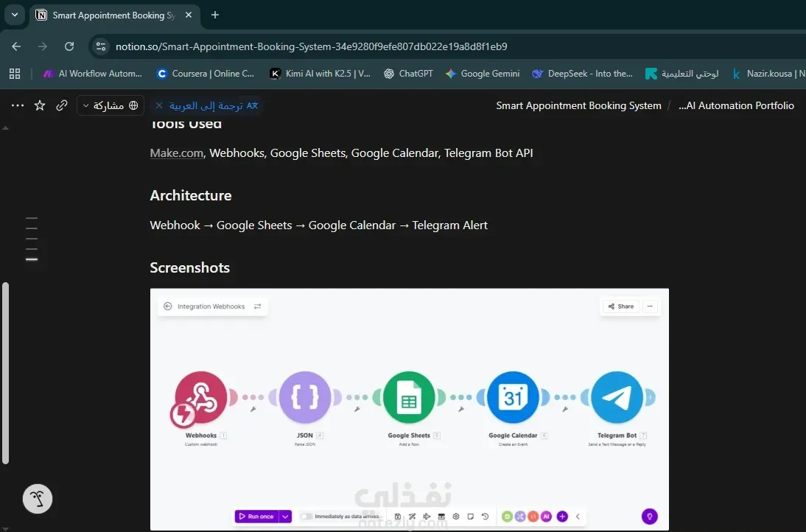806x532 pixels.
Task: Click back arrow beside Integration Webhooks
Action: 167,307
